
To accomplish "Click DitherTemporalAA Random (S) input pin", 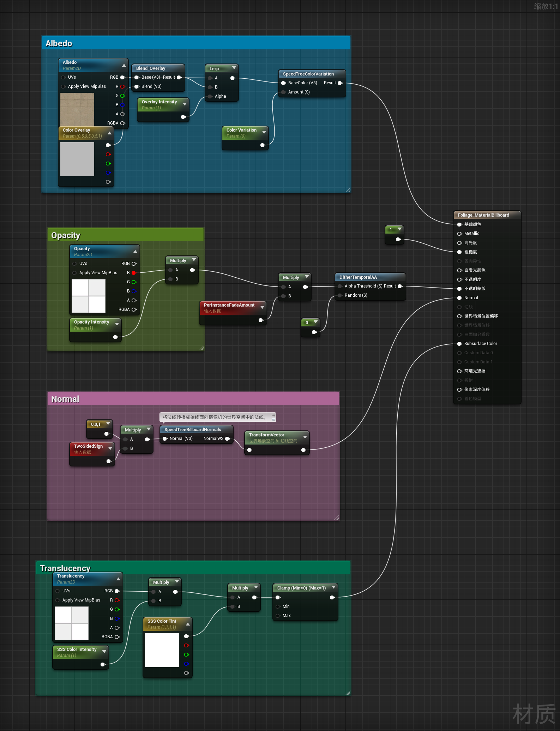I will pos(340,295).
